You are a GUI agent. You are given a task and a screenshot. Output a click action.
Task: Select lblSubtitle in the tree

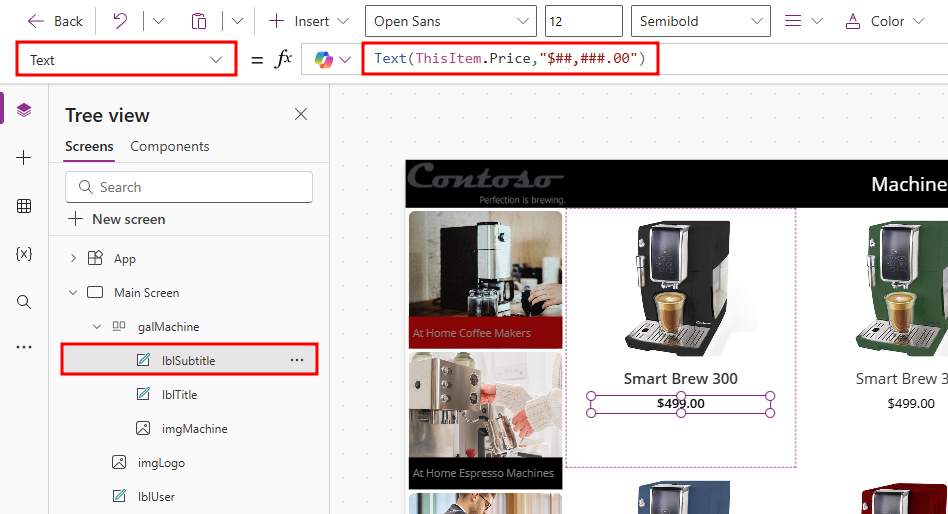point(189,360)
